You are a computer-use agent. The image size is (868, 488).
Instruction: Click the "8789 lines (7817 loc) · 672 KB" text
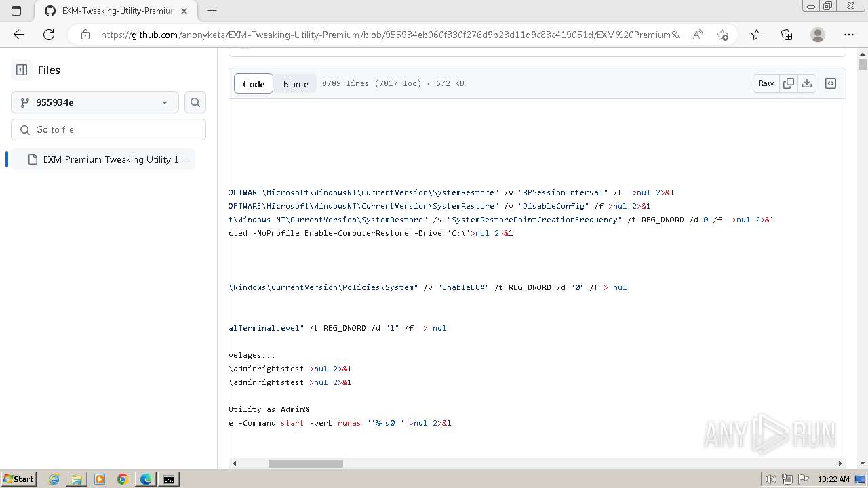393,83
